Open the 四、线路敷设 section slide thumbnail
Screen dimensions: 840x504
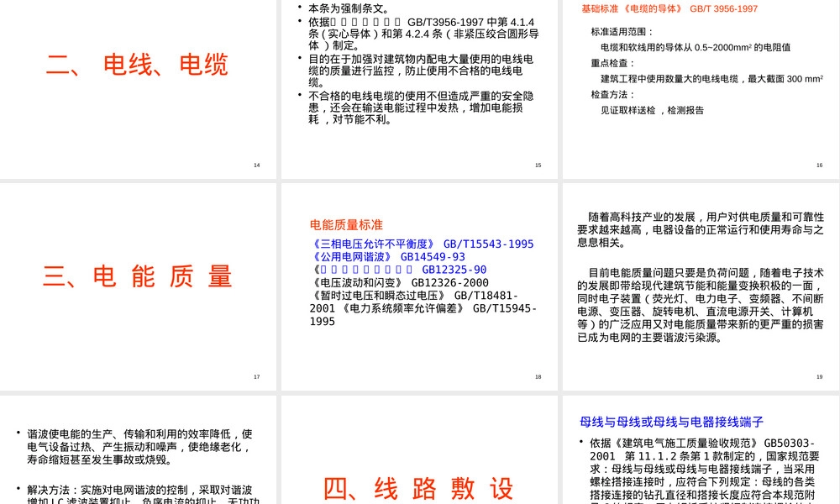pos(419,450)
